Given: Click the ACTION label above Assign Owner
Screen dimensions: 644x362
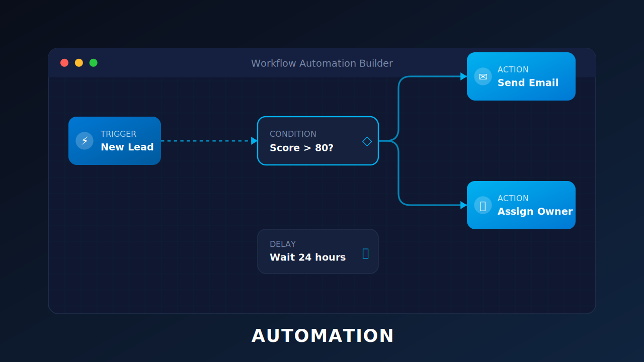Looking at the screenshot, I should click(513, 199).
